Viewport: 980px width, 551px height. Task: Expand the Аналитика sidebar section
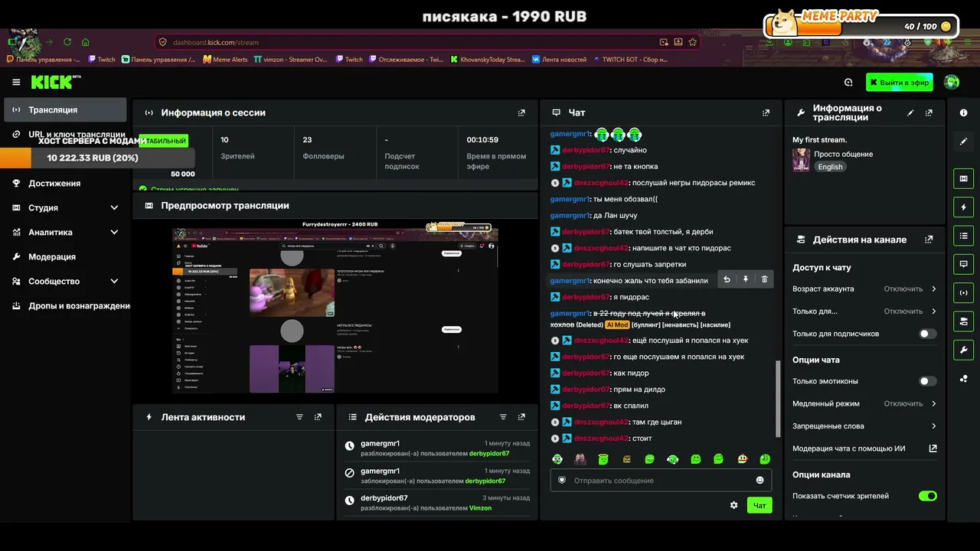coord(65,232)
